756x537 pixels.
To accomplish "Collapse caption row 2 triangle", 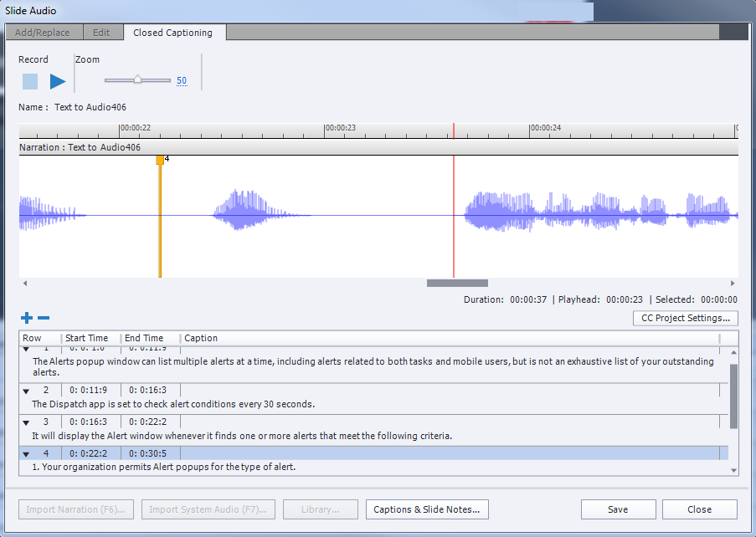I will (26, 391).
